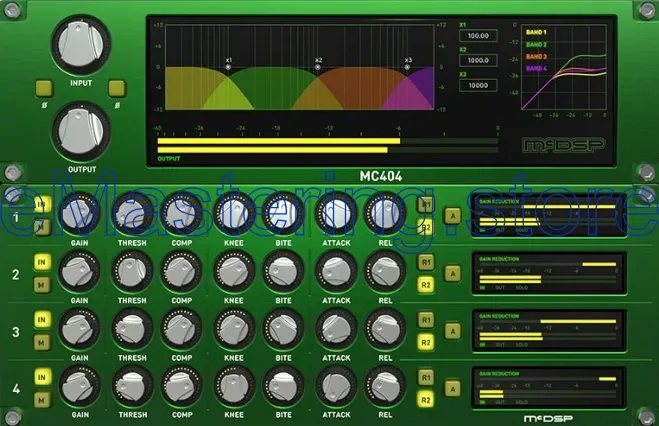659x426 pixels.
Task: Mute band 3 with M button
Action: coord(42,343)
